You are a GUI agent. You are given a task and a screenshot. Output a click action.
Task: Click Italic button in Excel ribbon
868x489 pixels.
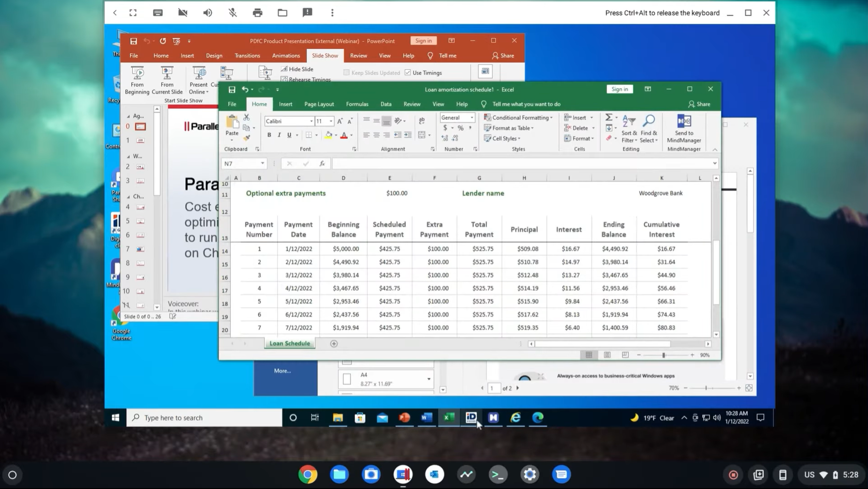(x=279, y=135)
